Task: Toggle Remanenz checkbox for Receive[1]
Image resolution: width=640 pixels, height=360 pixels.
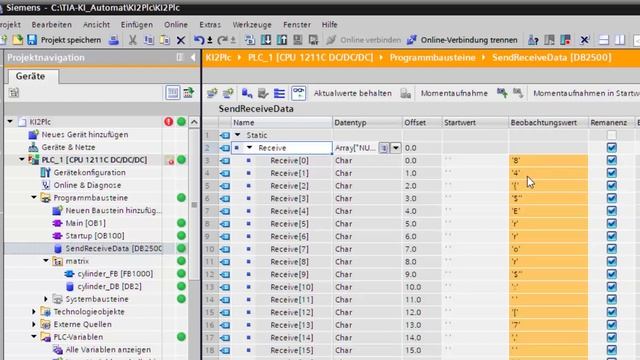Action: coord(611,173)
